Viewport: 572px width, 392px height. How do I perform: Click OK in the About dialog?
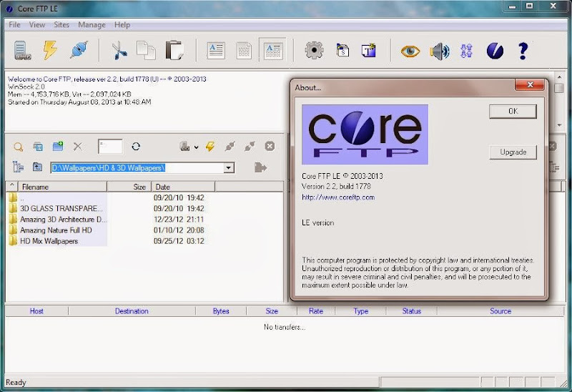tap(513, 112)
